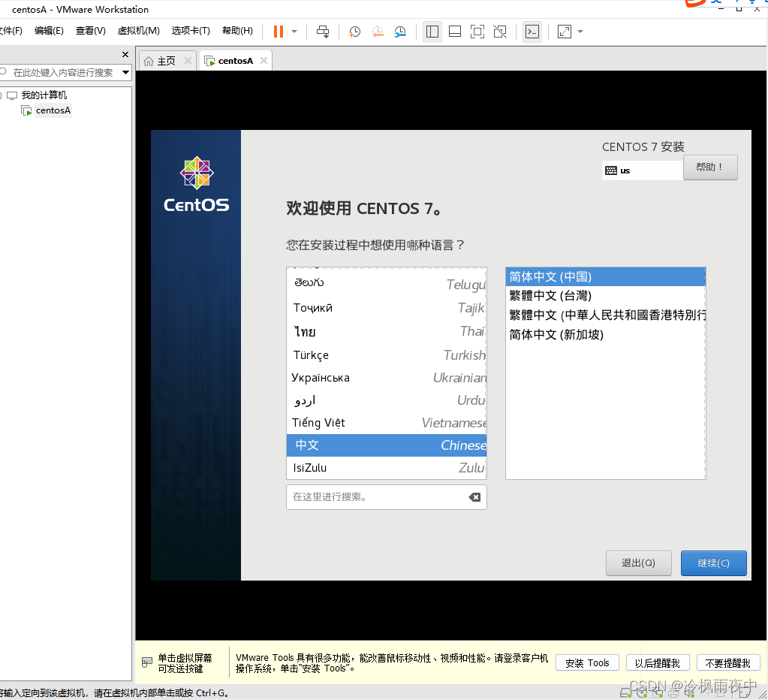Screen dimensions: 768x700
Task: Click the 以后提醒我 button
Action: tap(658, 663)
